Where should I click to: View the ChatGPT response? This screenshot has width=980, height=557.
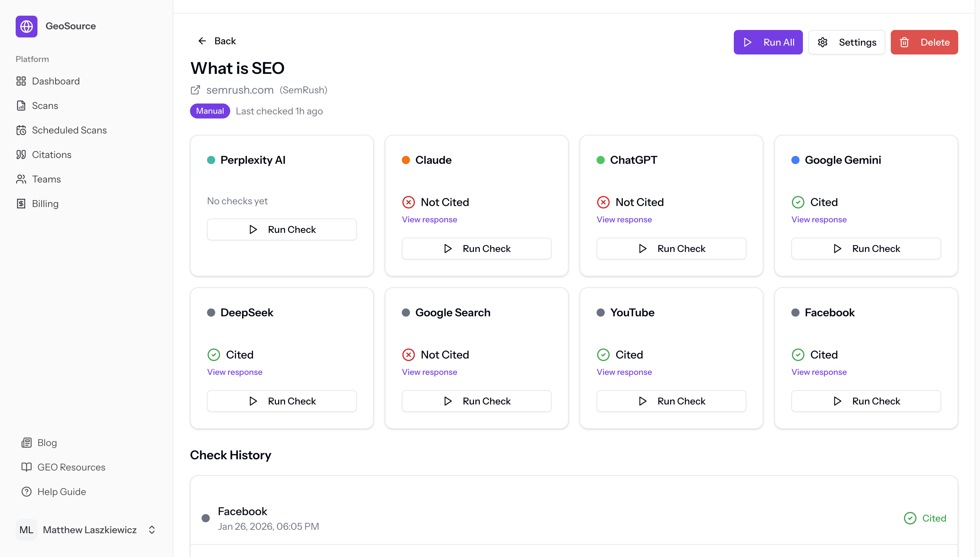624,220
